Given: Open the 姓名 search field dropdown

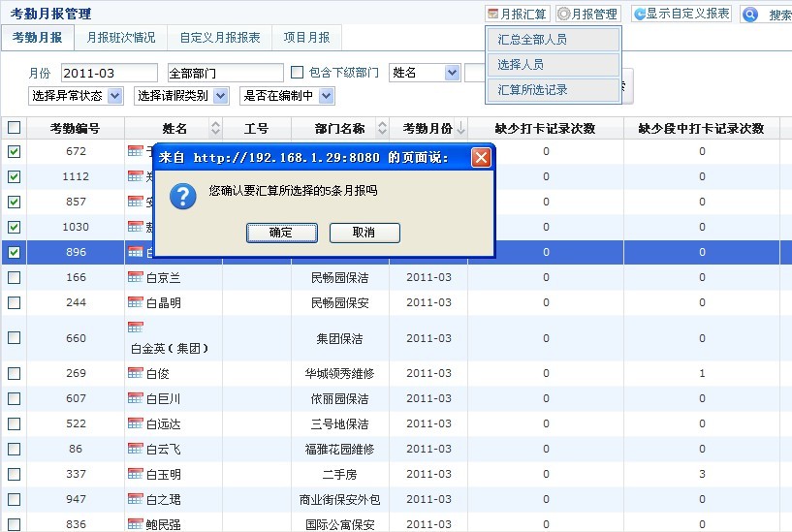Looking at the screenshot, I should tap(425, 73).
